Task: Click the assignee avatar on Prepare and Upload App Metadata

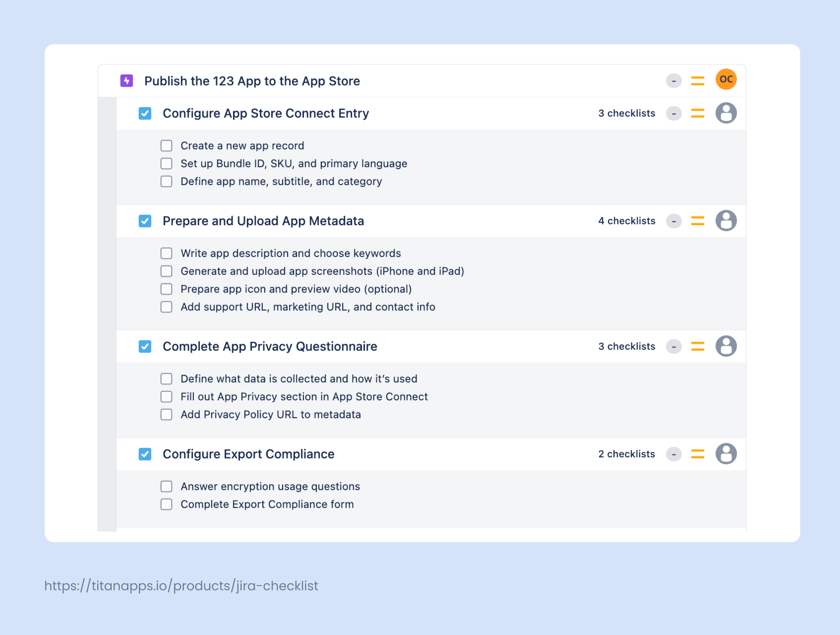Action: tap(726, 221)
